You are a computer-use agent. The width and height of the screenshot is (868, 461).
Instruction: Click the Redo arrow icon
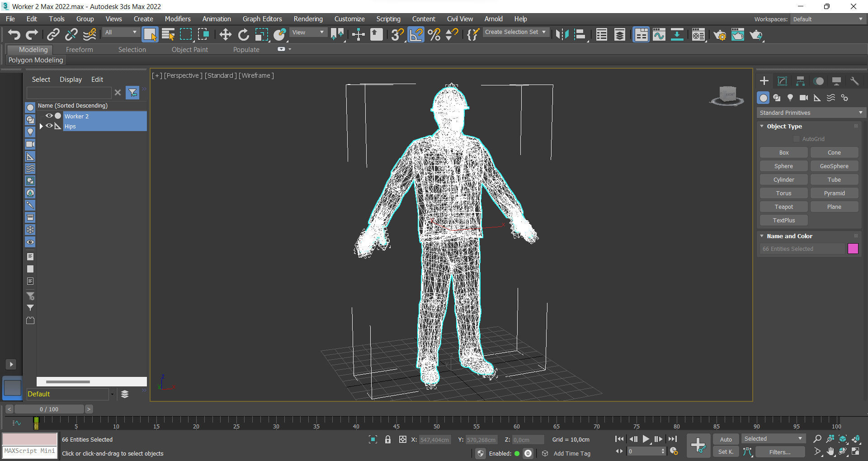(x=32, y=34)
